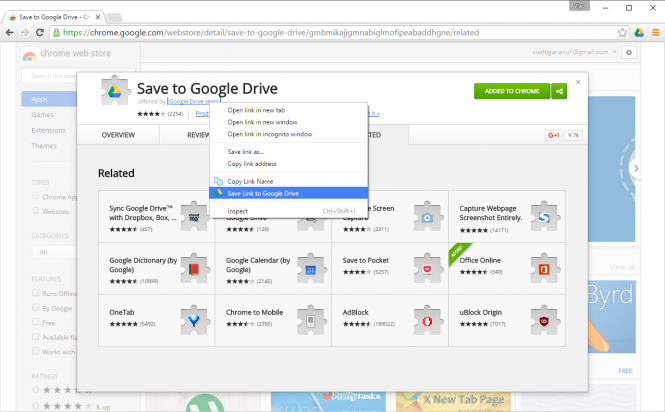Tick the Free checkbox
Viewport: 665px width, 412px height.
click(36, 322)
